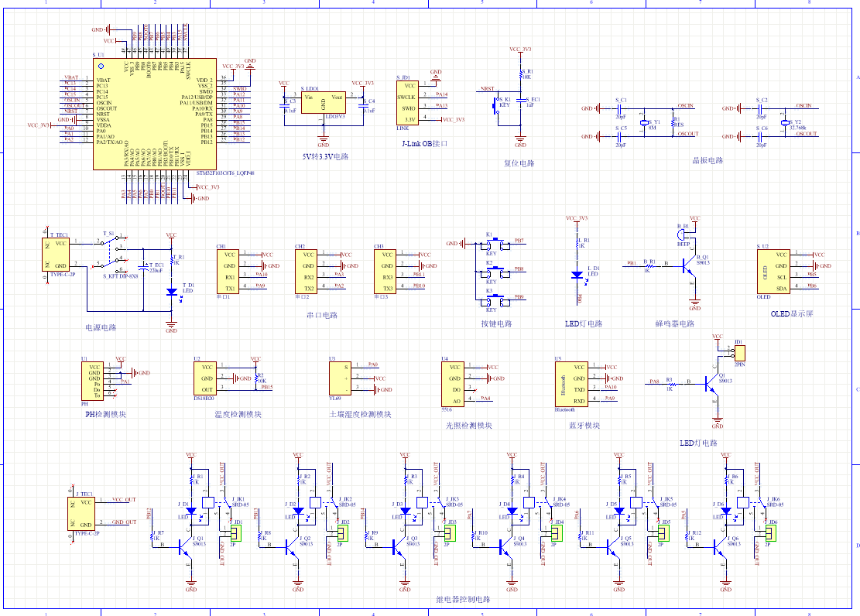Click the L_D1 LED diode symbol
Screen dimensions: 860x616
click(576, 275)
